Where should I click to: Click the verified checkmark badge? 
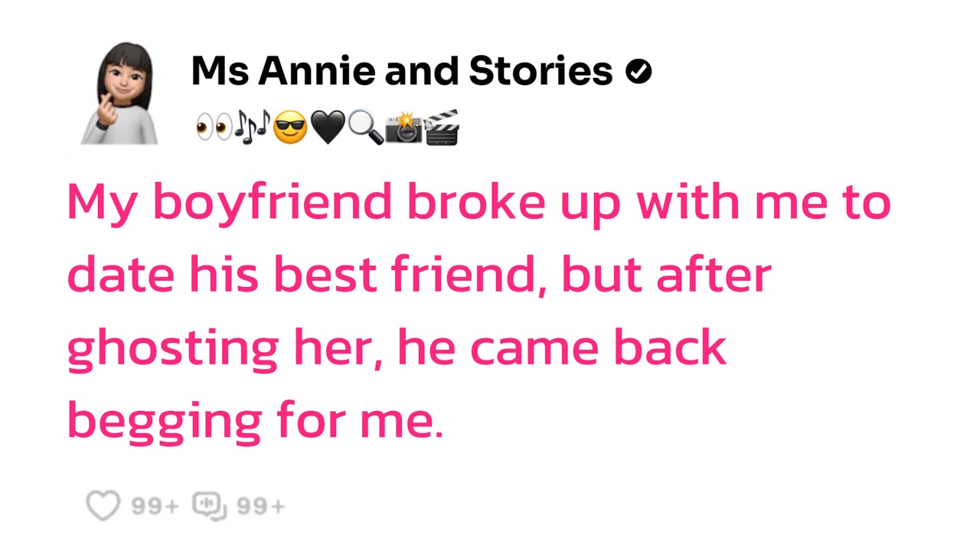tap(639, 72)
